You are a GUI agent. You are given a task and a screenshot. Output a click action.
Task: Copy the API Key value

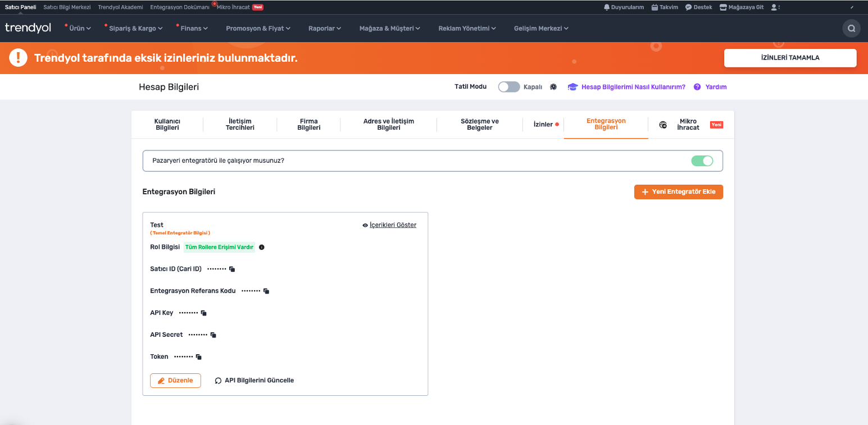pos(204,313)
